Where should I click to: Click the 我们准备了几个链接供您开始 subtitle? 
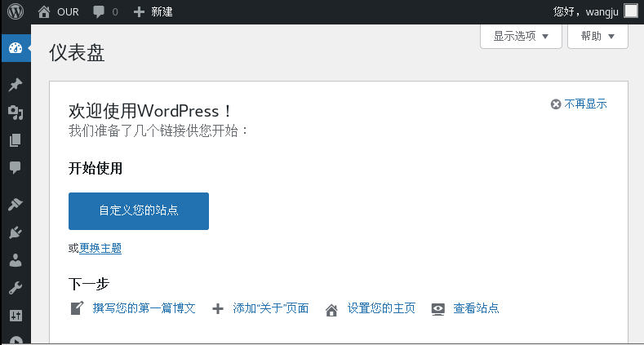(x=158, y=130)
